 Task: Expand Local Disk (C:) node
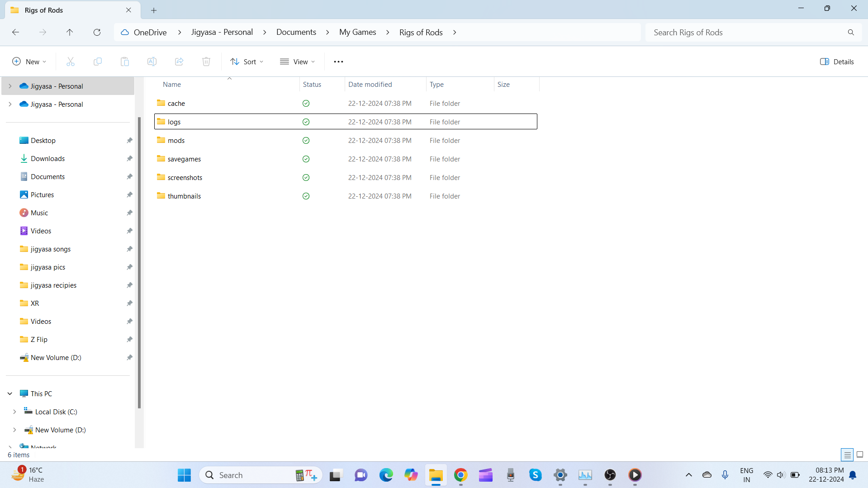click(x=14, y=412)
